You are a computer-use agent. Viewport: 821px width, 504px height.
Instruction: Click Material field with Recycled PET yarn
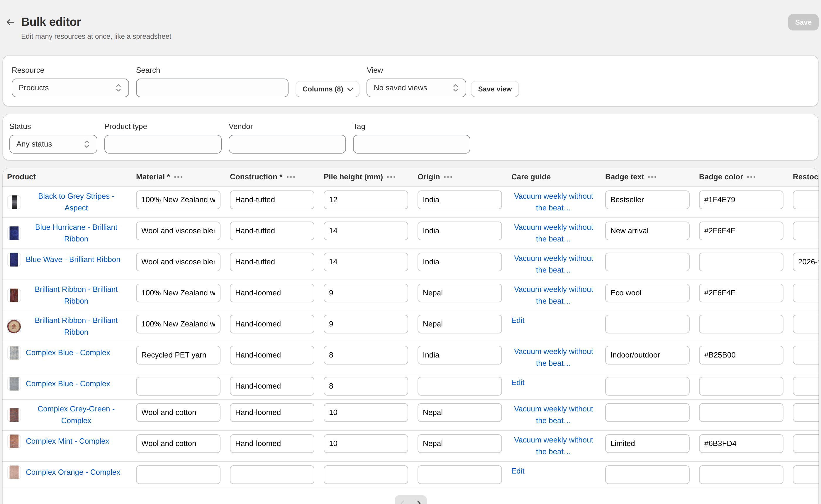[x=178, y=355]
